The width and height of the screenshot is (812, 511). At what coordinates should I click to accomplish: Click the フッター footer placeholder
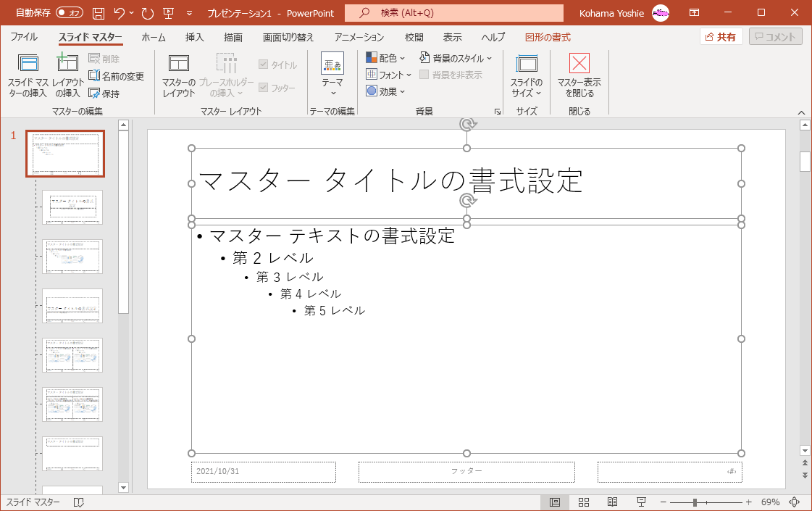pos(466,472)
